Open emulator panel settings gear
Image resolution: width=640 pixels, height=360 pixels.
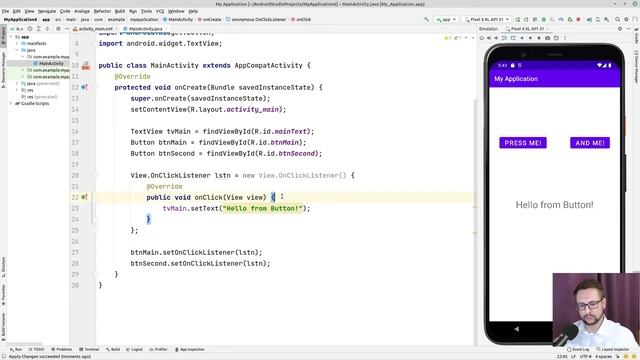point(620,29)
